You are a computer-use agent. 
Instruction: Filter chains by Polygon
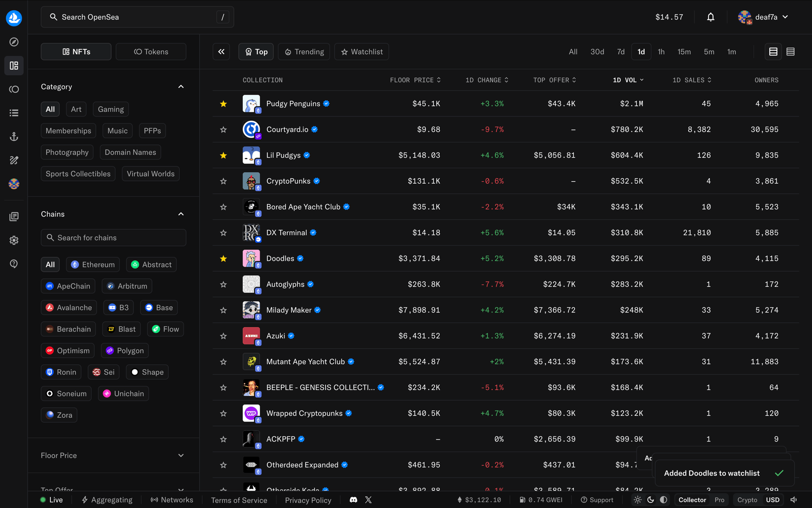[125, 351]
